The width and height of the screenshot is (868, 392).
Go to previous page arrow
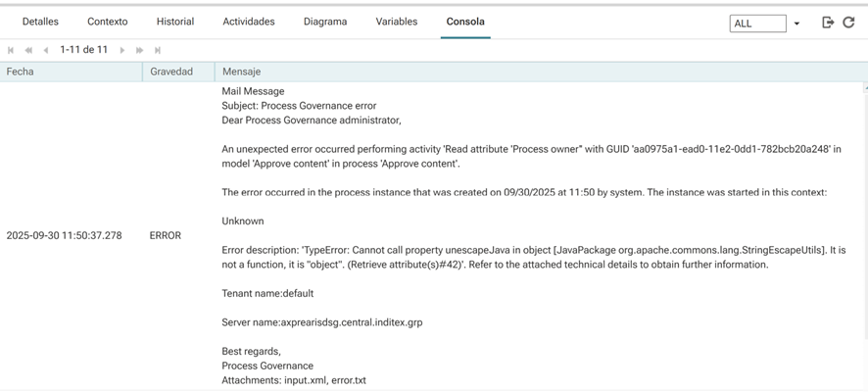tap(46, 50)
